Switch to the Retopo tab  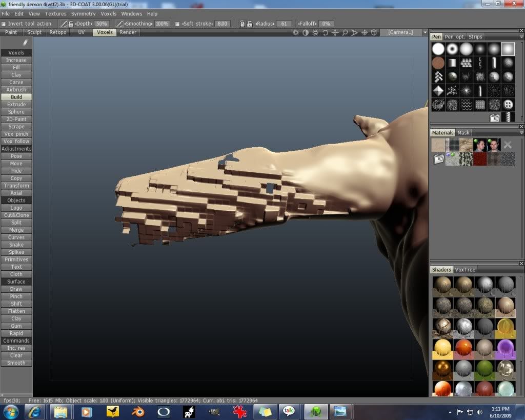coord(57,32)
